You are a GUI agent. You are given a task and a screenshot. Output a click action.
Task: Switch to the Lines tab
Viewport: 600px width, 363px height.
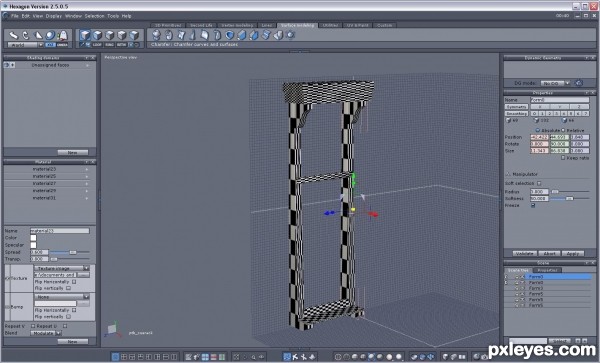(x=267, y=25)
